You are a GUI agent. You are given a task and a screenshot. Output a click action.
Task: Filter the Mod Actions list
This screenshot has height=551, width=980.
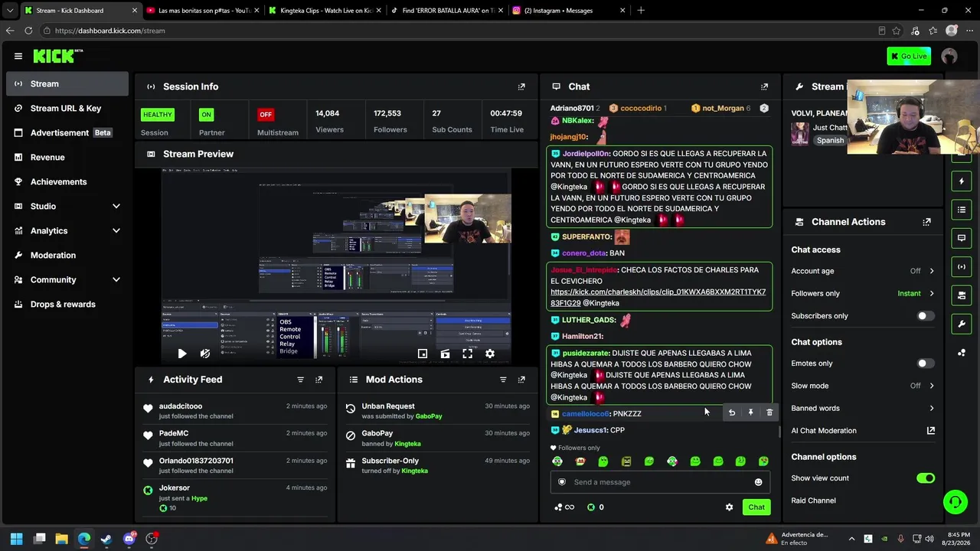(503, 380)
